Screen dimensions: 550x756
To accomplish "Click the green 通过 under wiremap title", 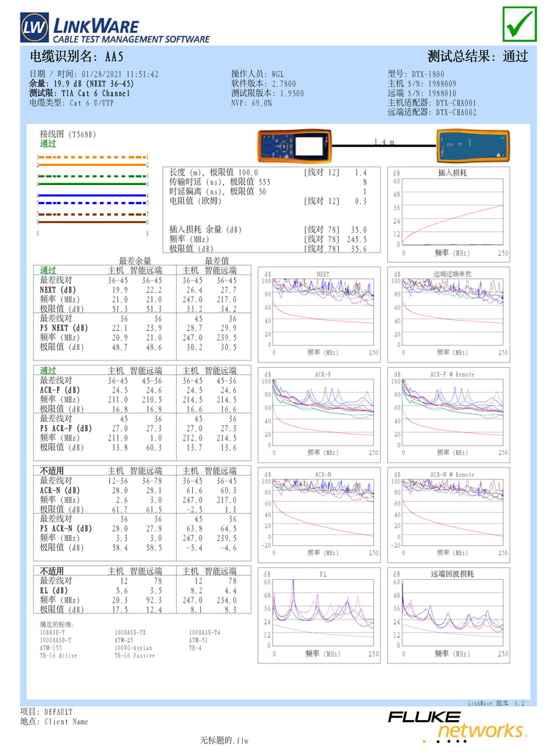I will [x=48, y=144].
